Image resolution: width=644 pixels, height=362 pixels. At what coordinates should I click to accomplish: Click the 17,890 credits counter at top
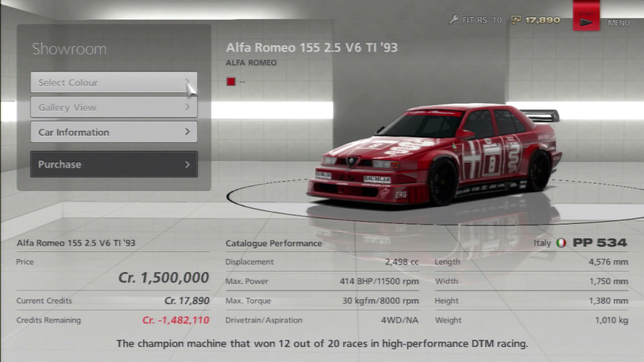542,19
